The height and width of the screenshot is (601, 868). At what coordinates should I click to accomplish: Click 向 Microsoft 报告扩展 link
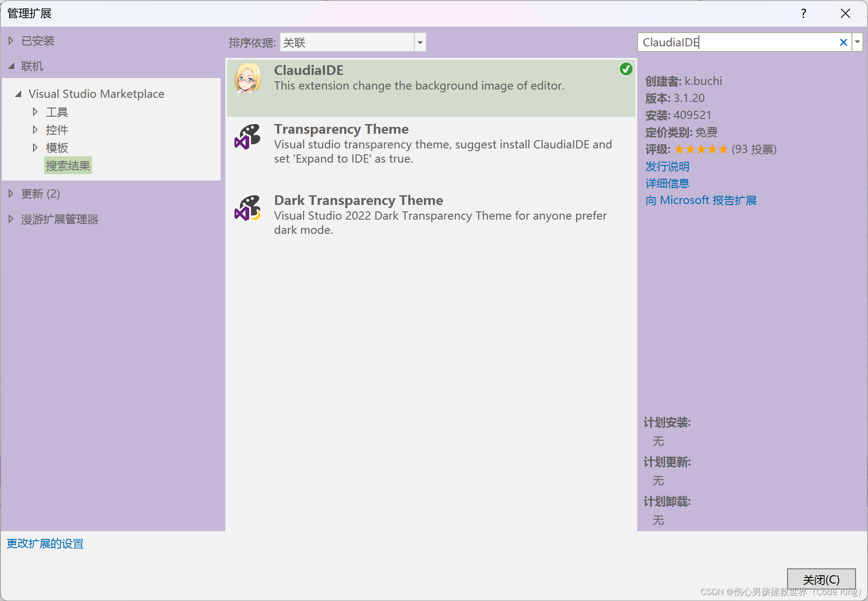[701, 200]
